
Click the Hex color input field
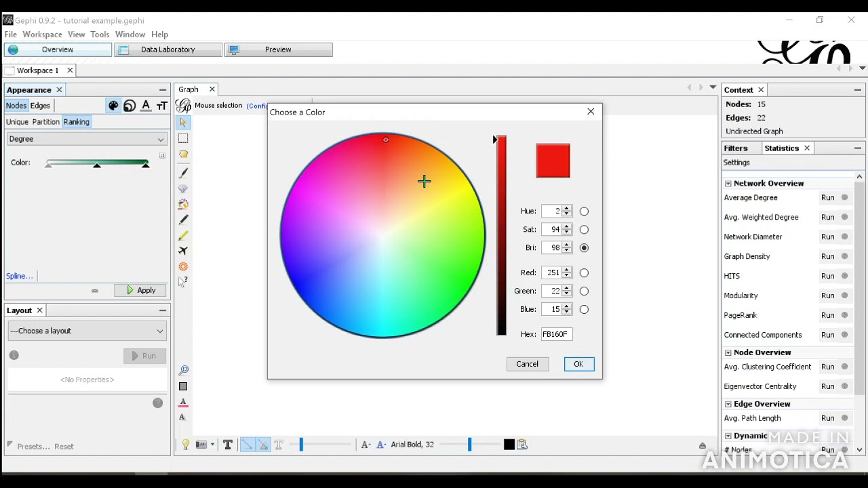(x=557, y=334)
